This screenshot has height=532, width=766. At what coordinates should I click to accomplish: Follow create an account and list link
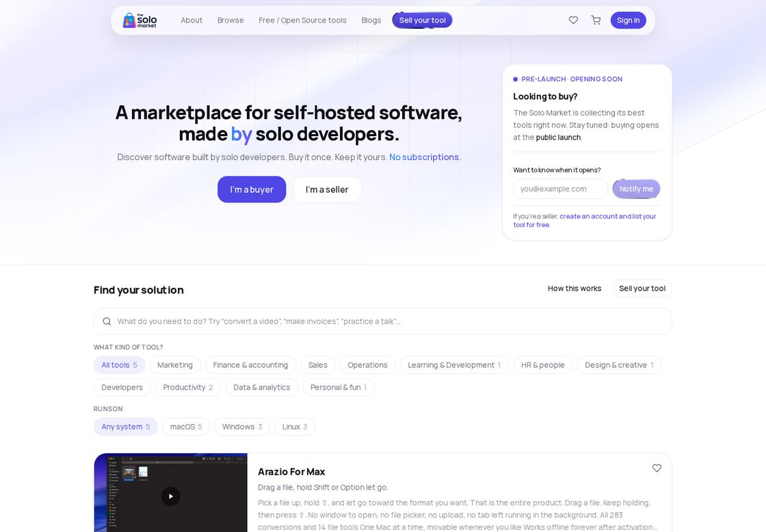coord(584,220)
